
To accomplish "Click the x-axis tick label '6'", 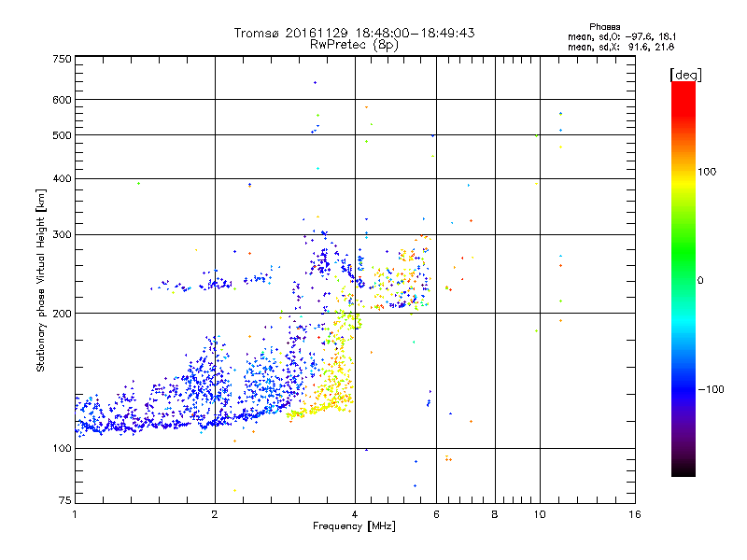I will (x=436, y=514).
